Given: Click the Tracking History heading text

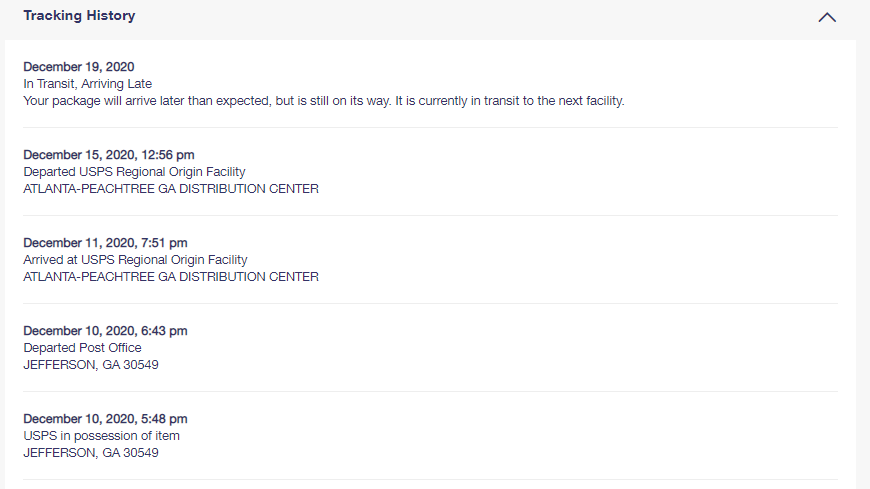Looking at the screenshot, I should pos(79,16).
